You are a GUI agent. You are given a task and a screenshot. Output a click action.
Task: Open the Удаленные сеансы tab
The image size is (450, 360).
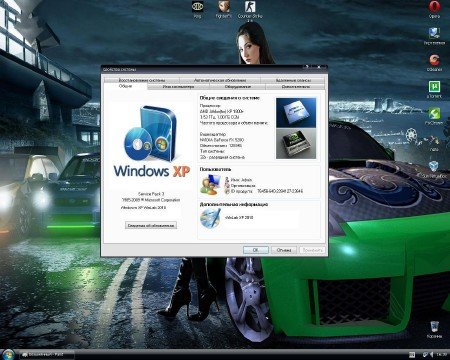tap(293, 80)
